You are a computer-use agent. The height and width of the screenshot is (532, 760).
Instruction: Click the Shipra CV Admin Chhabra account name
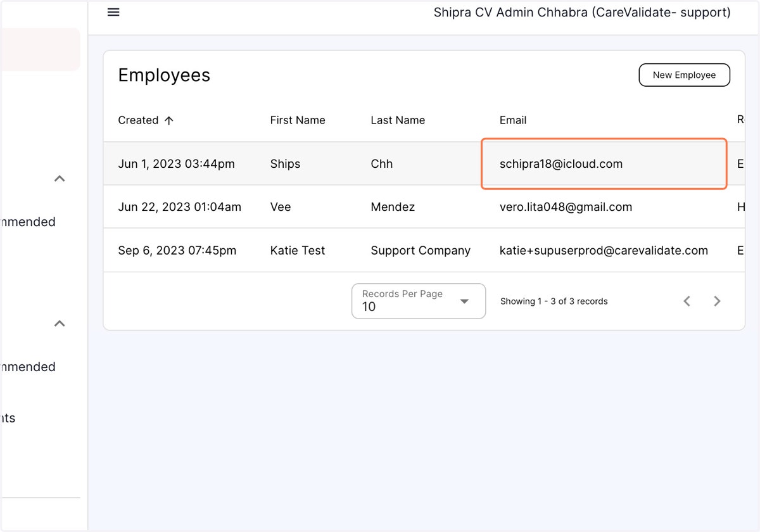click(x=582, y=13)
